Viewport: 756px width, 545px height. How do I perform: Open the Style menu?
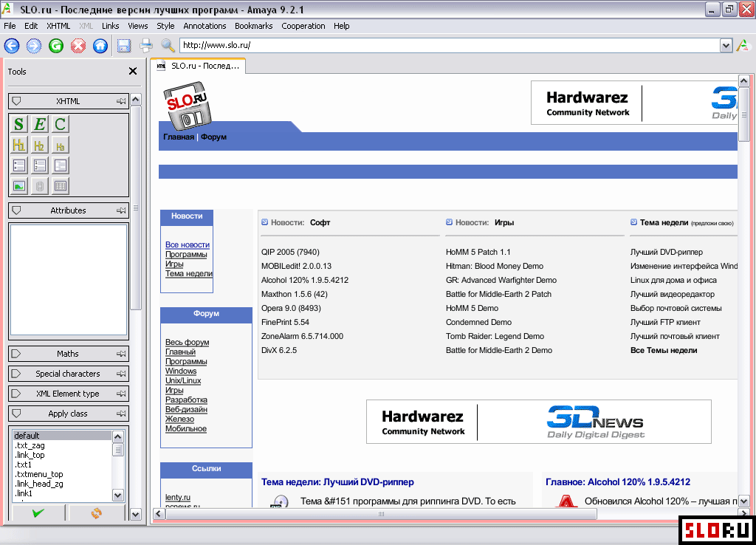point(165,26)
